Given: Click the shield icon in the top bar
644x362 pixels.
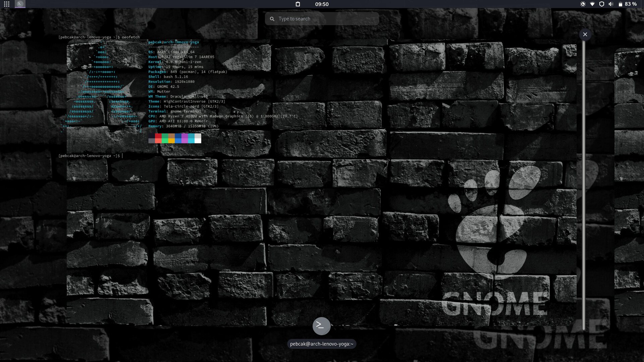Looking at the screenshot, I should 602,4.
